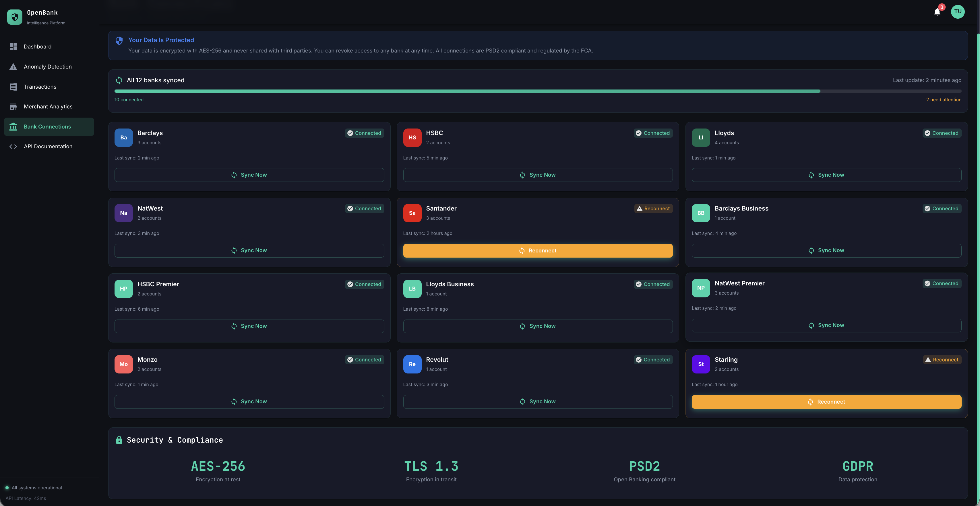Click Starling Reconnect status badge

(x=942, y=360)
